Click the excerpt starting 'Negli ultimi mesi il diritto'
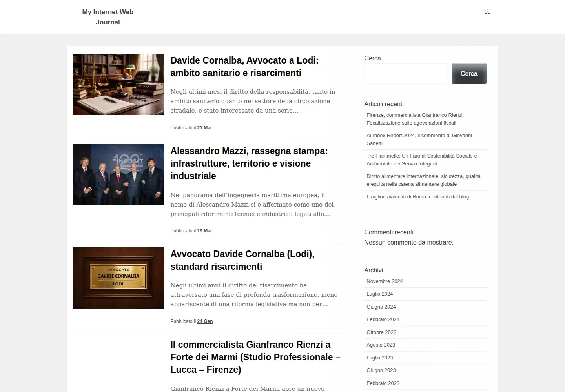Screen dimensions: 565x392 [x=253, y=101]
